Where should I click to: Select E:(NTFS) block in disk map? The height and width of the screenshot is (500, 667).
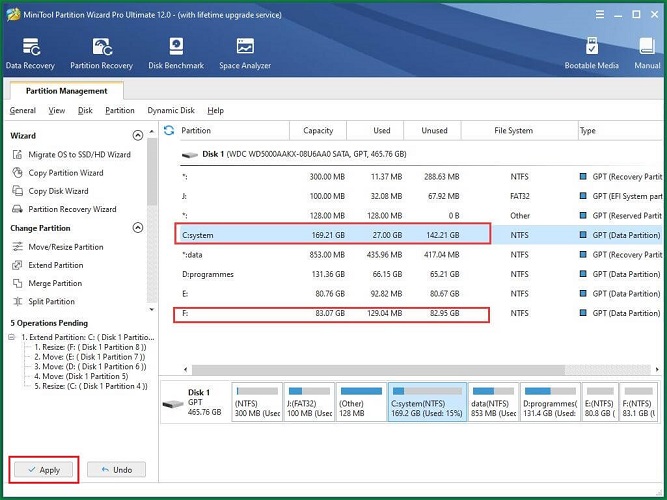(x=600, y=402)
